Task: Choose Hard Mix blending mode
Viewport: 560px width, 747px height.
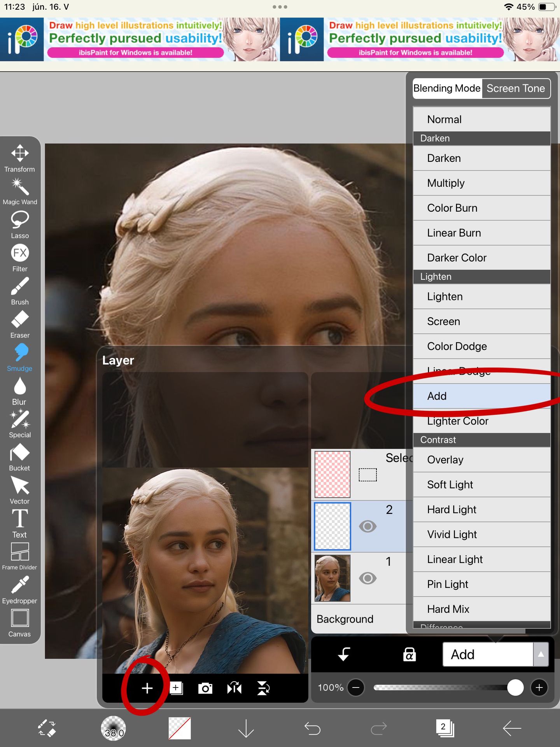Action: click(x=481, y=609)
